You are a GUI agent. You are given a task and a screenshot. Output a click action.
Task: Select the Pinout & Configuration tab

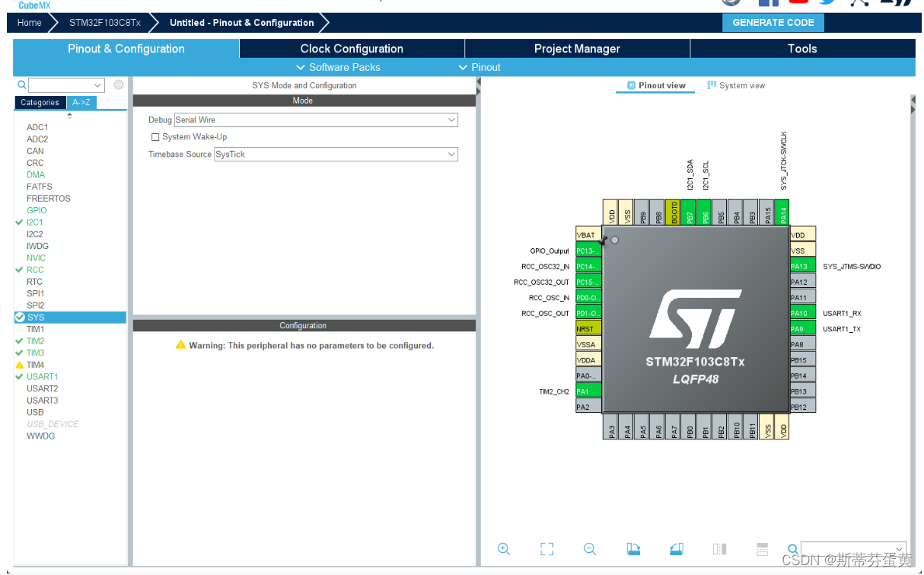(x=126, y=49)
